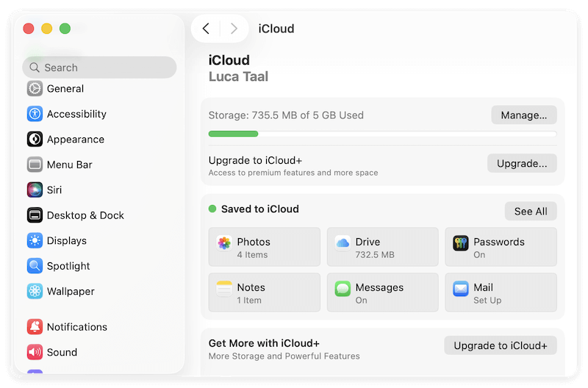
Task: Click the green iCloud storage usage bar
Action: (234, 134)
